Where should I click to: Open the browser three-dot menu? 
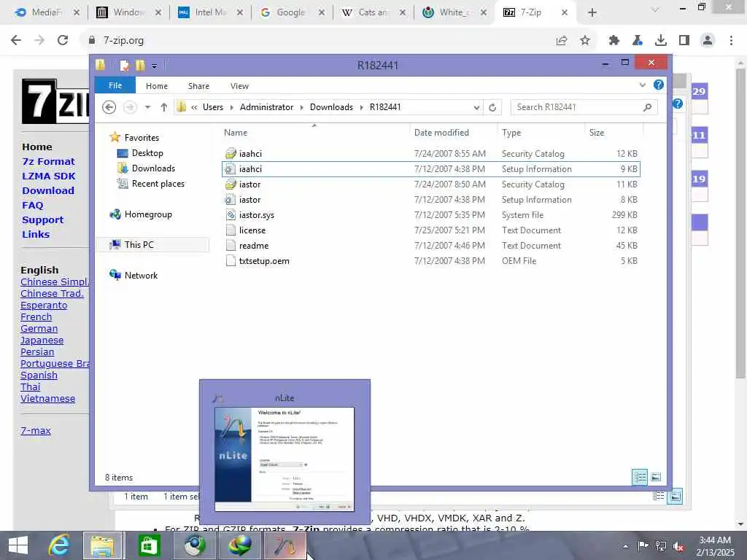coord(731,41)
